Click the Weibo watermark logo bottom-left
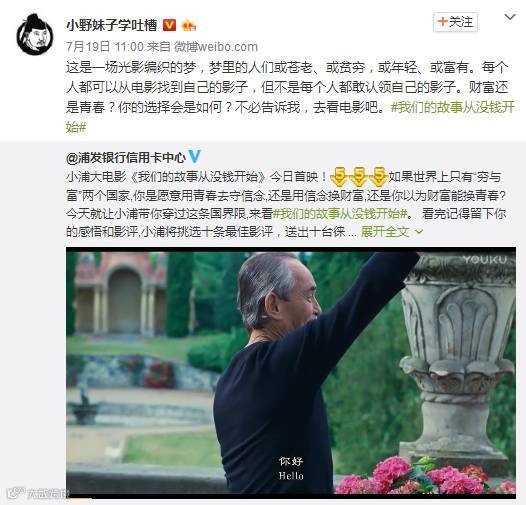This screenshot has height=505, width=526. pyautogui.click(x=38, y=493)
